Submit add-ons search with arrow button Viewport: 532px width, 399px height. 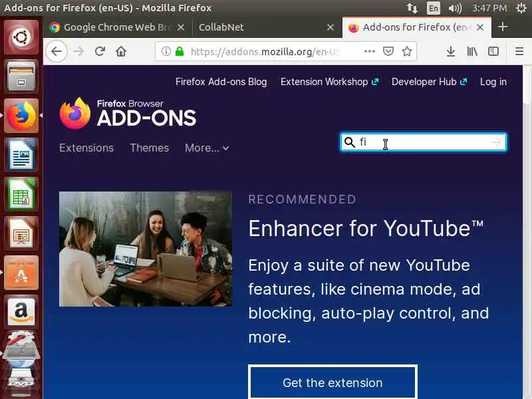click(x=496, y=142)
